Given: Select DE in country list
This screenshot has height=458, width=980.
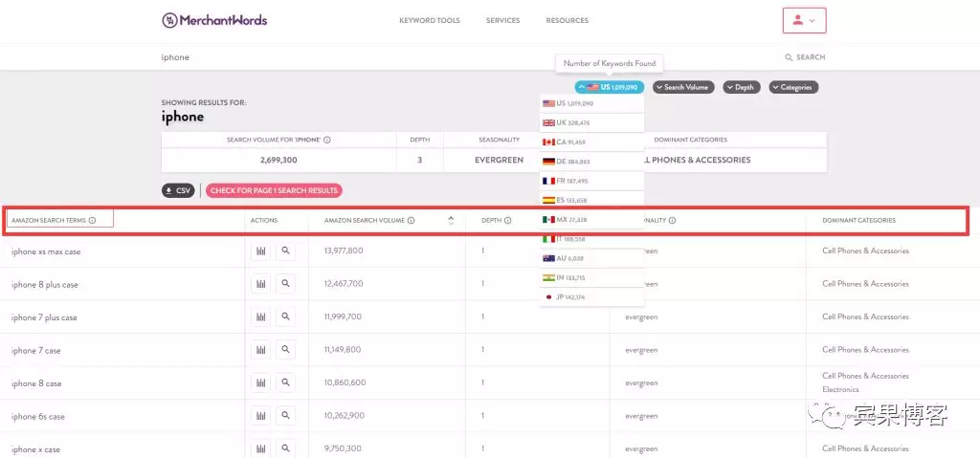Looking at the screenshot, I should pos(591,162).
